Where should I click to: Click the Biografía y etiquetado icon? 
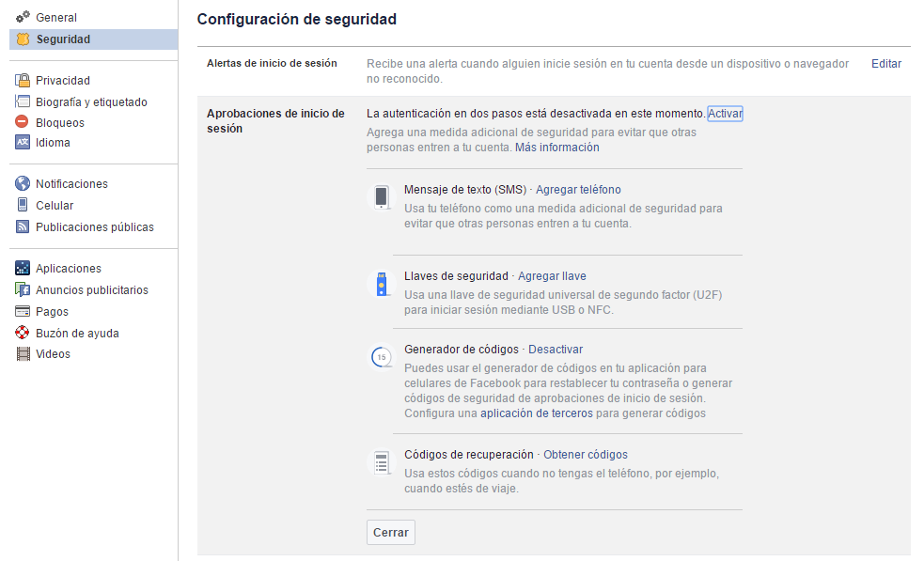click(23, 101)
